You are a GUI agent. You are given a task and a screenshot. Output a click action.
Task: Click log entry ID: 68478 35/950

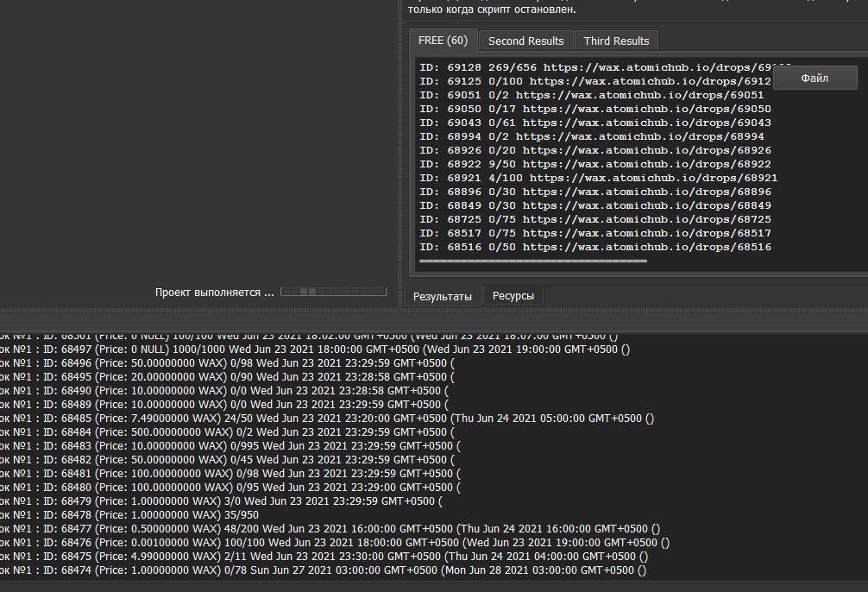click(x=129, y=515)
